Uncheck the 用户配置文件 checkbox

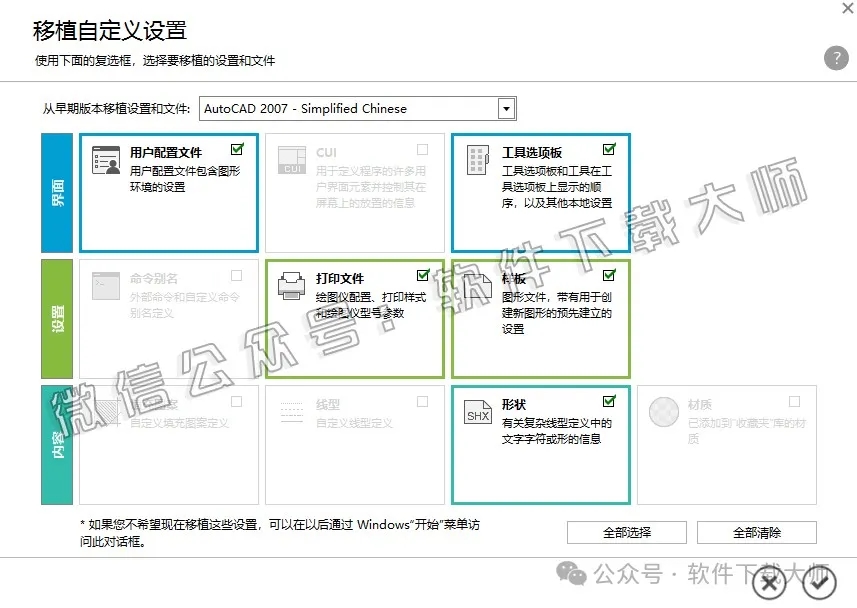[237, 147]
